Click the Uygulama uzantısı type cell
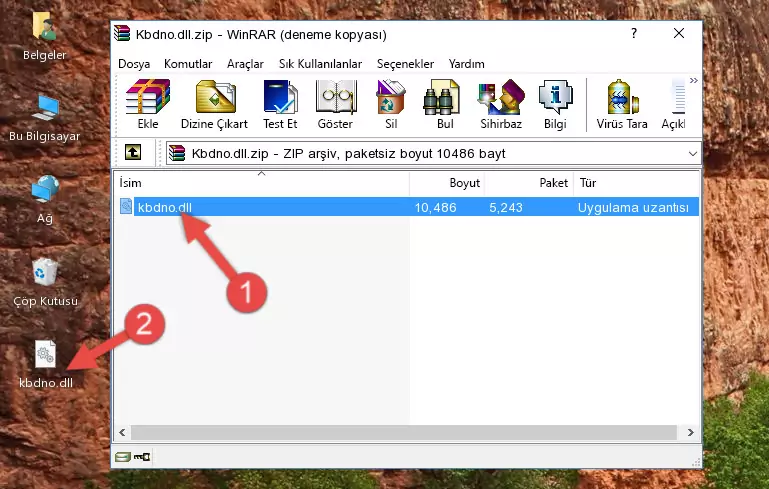Image resolution: width=769 pixels, height=489 pixels. (633, 207)
